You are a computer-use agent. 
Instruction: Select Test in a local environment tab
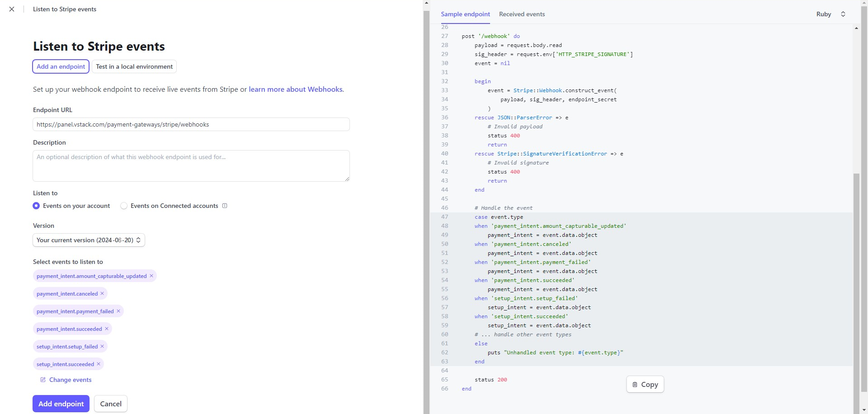click(x=134, y=66)
